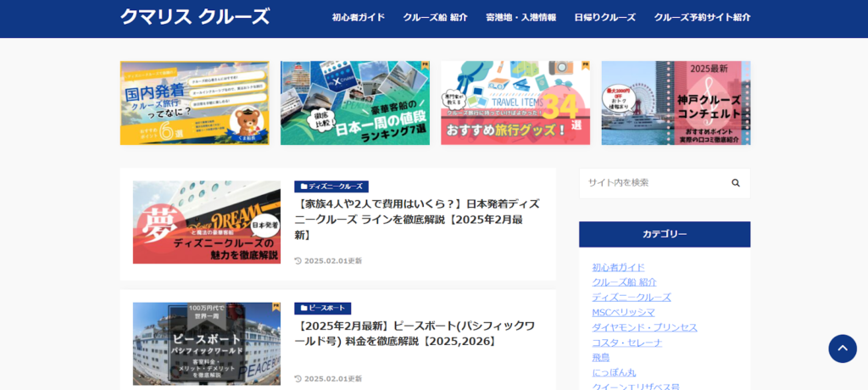Image resolution: width=868 pixels, height=390 pixels.
Task: Open the 日本一周の値段ランキング banner
Action: click(x=355, y=103)
